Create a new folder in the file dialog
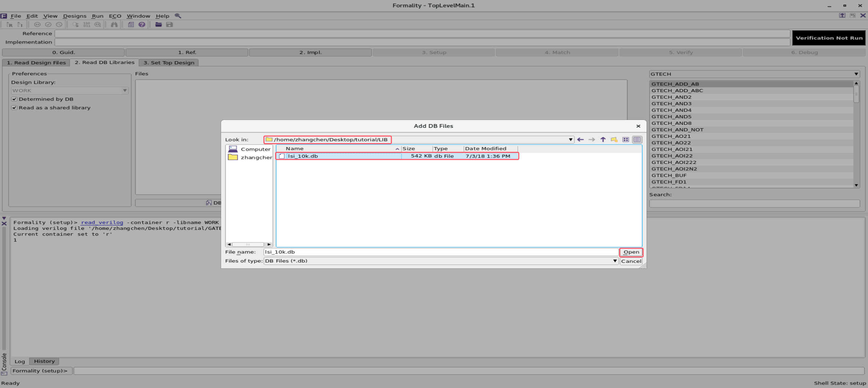The image size is (868, 388). click(x=614, y=139)
